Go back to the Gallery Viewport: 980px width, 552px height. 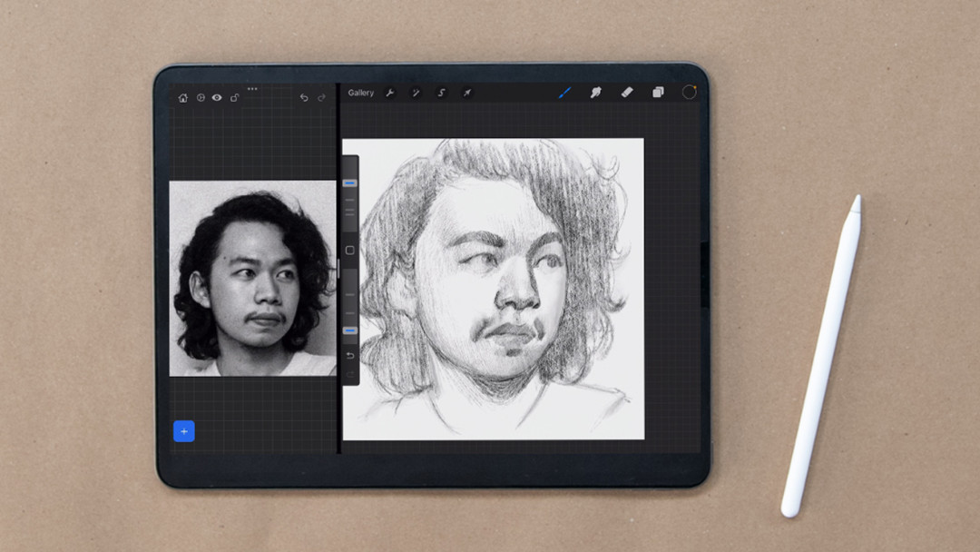click(361, 92)
